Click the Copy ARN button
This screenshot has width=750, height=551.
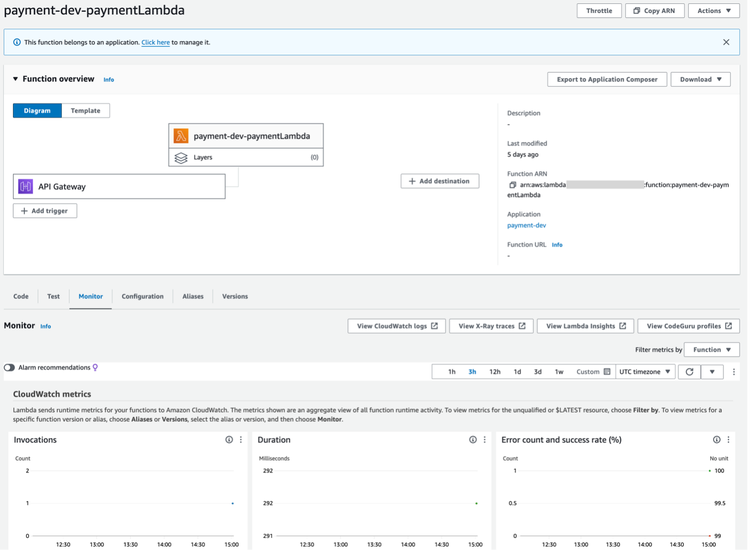[x=654, y=11]
